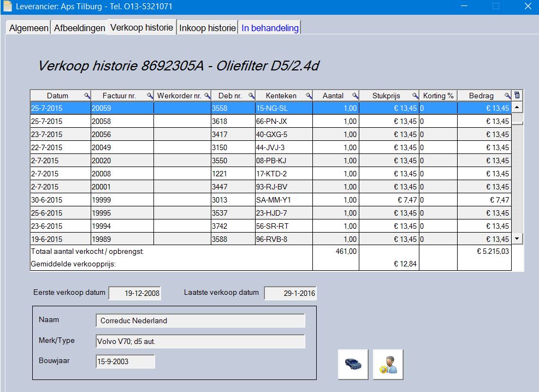The height and width of the screenshot is (392, 539).
Task: Open customer details with the person icon
Action: pos(388,364)
